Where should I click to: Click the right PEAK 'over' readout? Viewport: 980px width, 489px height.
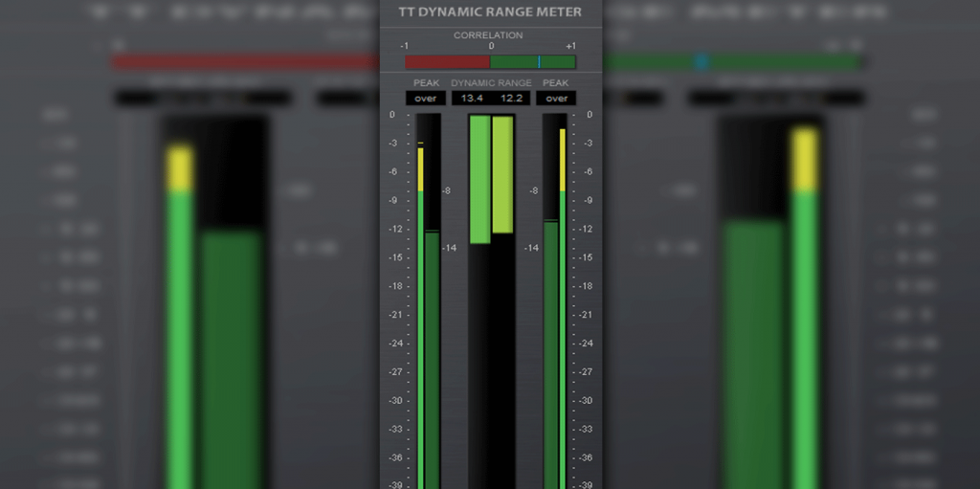tap(556, 99)
